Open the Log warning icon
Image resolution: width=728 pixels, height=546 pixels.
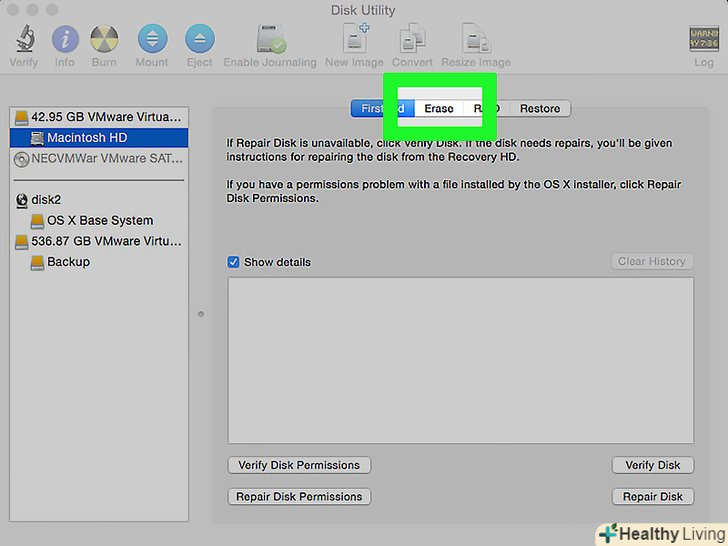point(704,39)
